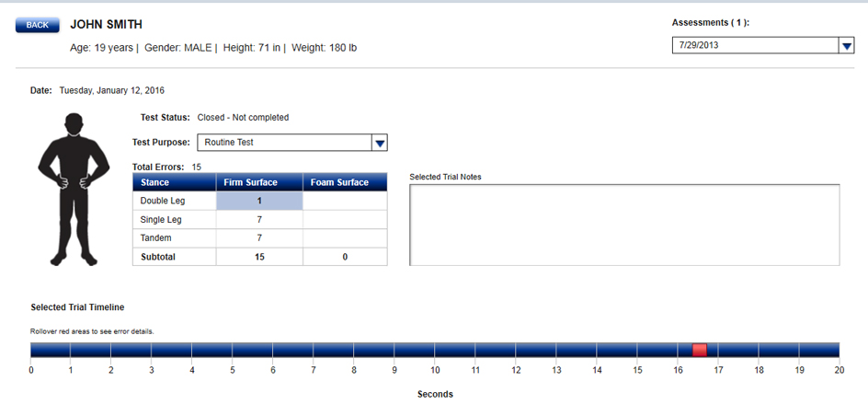
Task: Select the Double Leg Firm Surface cell
Action: (259, 201)
